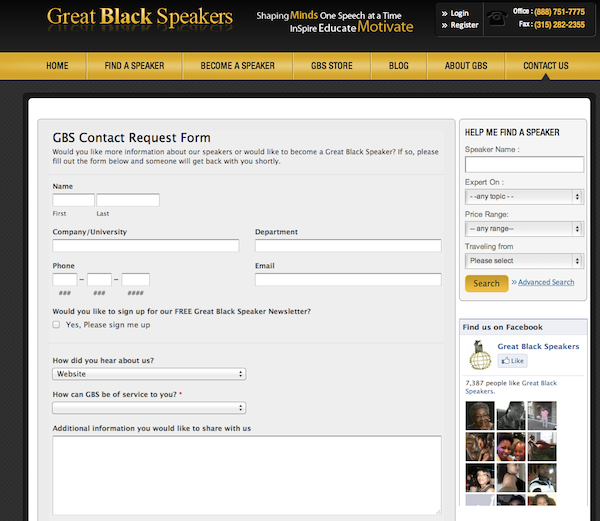Viewport: 600px width, 521px height.
Task: Click into the Department field
Action: pyautogui.click(x=348, y=246)
